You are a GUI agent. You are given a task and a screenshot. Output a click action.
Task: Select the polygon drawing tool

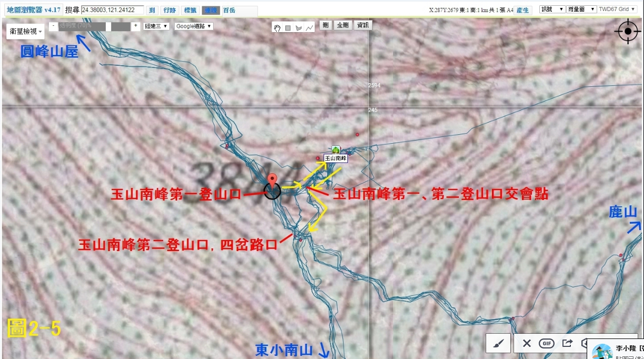pyautogui.click(x=298, y=28)
